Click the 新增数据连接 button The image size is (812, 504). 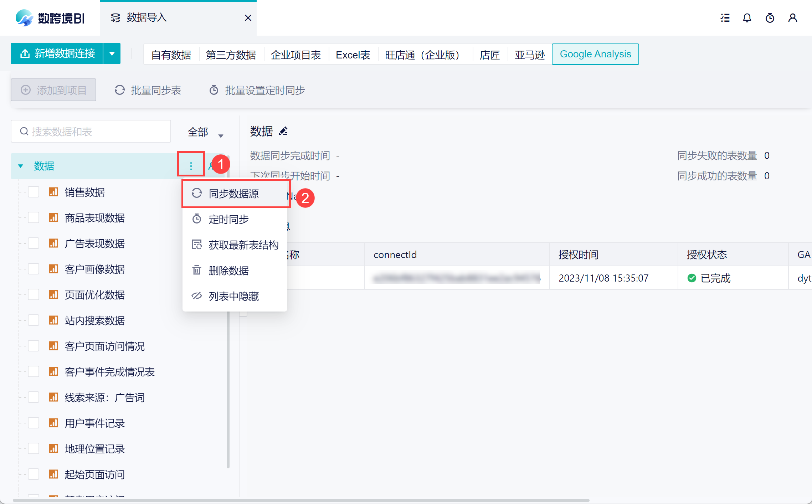tap(57, 54)
